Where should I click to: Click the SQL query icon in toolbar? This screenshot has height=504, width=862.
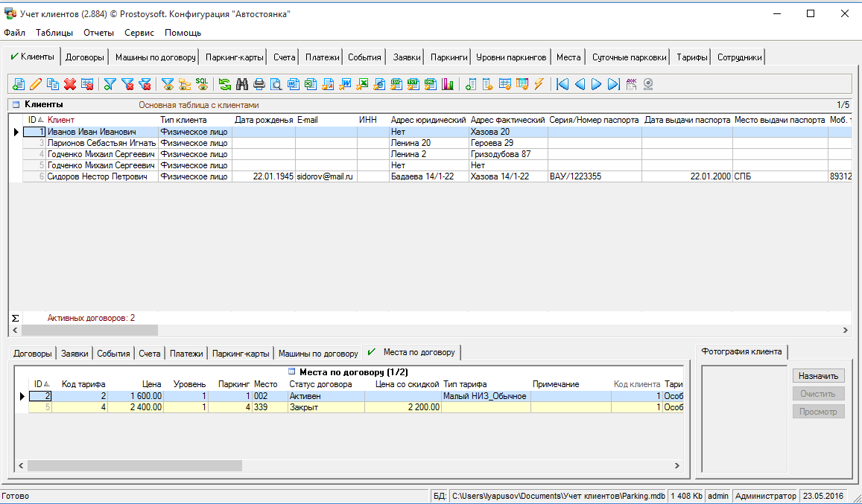(202, 84)
